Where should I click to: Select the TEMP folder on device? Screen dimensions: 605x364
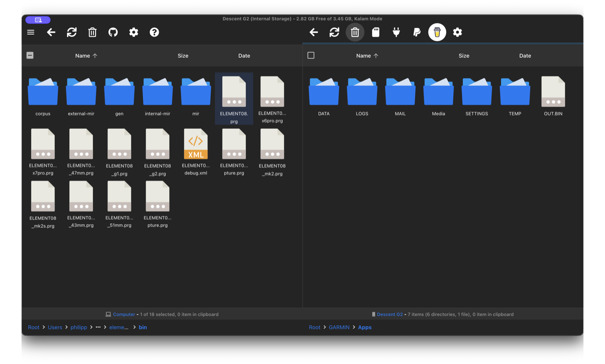pos(515,97)
